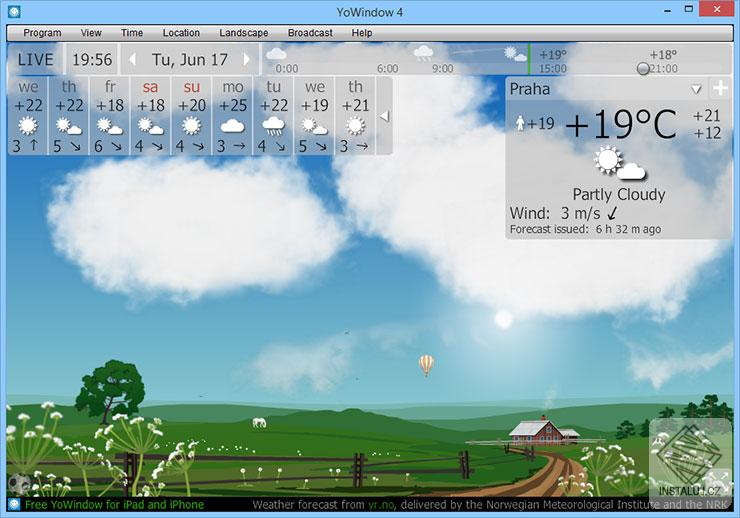Screen dimensions: 740x518
Task: Select the first 'th' +22 forecast day
Action: tap(69, 116)
